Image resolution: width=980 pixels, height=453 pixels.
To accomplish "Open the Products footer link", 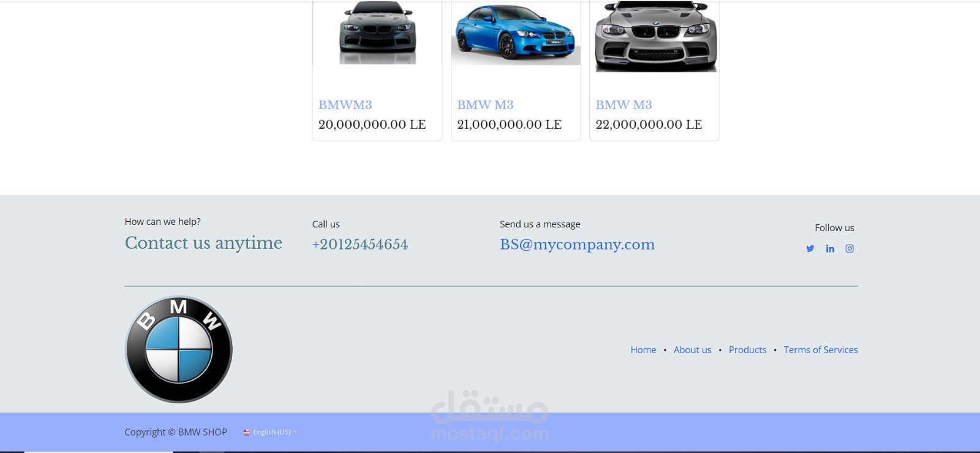I will [747, 349].
